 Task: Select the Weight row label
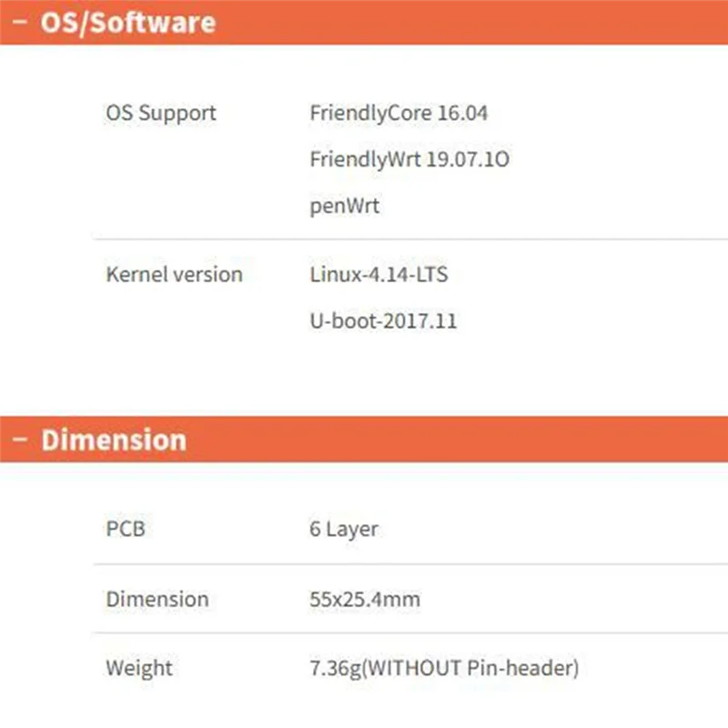[x=139, y=668]
